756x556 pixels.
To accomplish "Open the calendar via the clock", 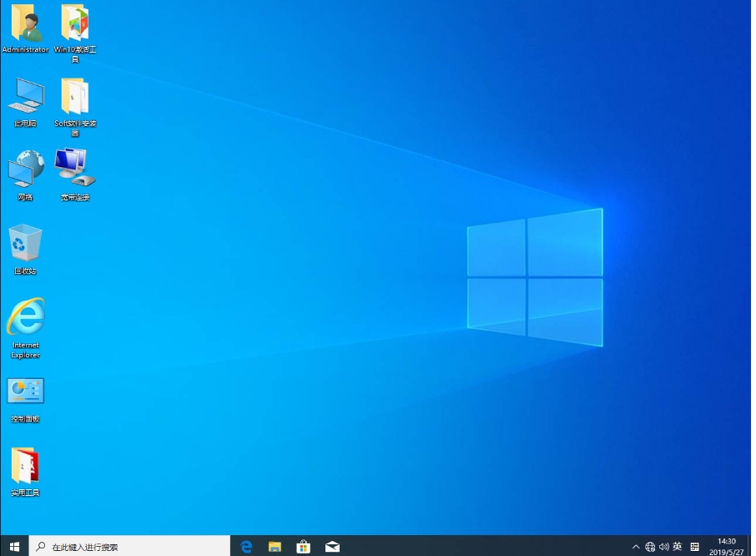I will point(724,546).
